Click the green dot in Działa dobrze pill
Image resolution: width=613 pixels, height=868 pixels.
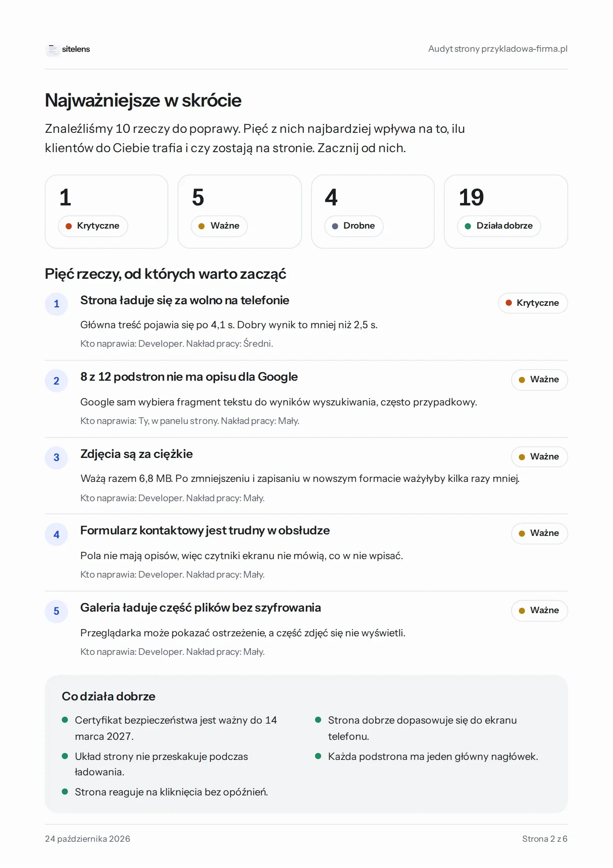468,226
